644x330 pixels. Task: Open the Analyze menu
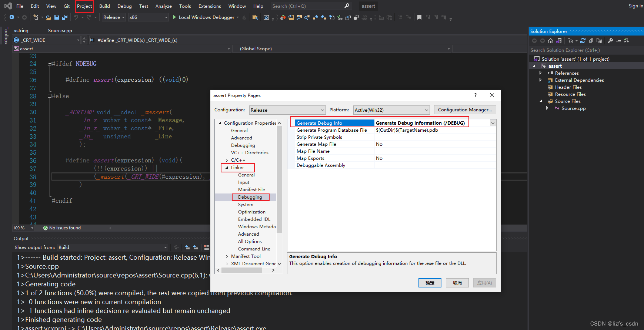pos(163,6)
